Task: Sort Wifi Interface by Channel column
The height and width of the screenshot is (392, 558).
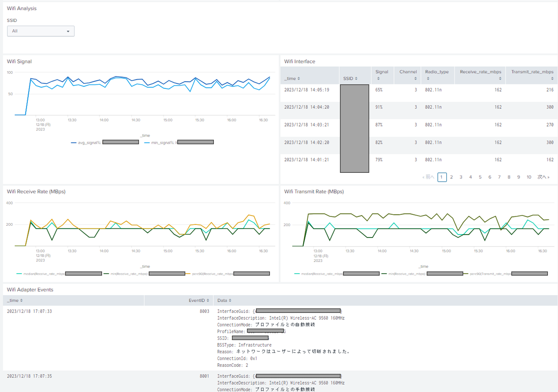Action: click(408, 75)
